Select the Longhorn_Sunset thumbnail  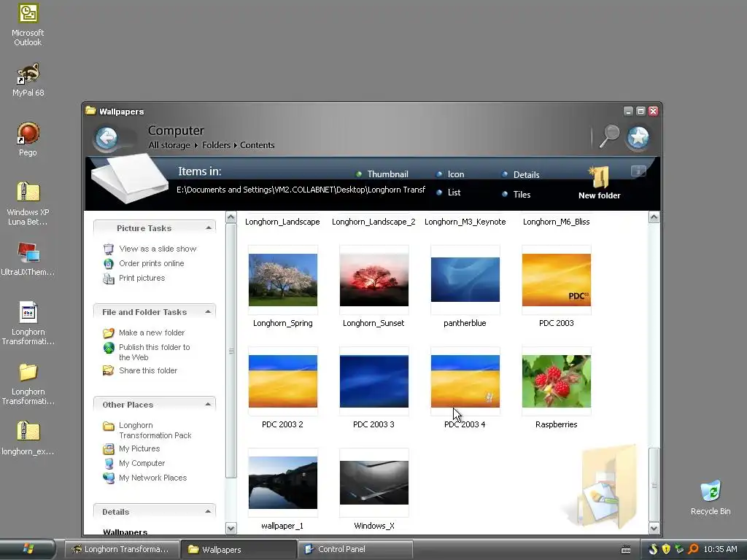point(374,280)
